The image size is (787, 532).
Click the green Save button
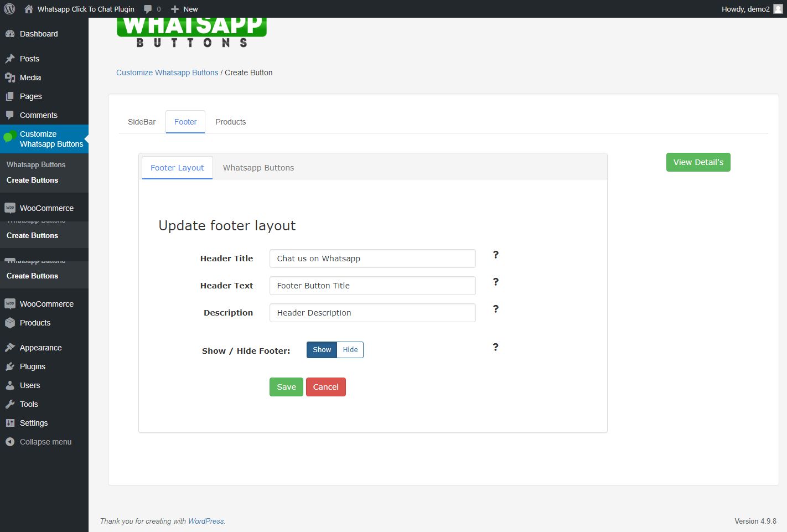[x=286, y=387]
